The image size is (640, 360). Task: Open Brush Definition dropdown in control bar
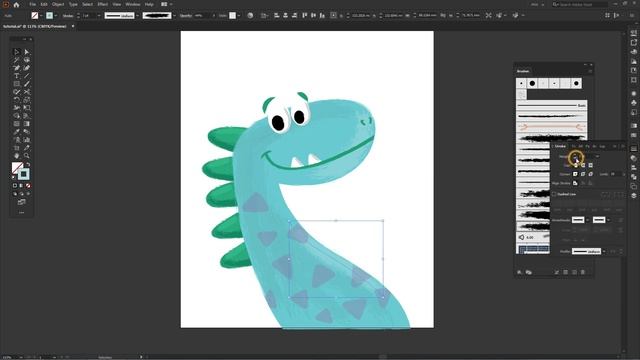tap(174, 16)
